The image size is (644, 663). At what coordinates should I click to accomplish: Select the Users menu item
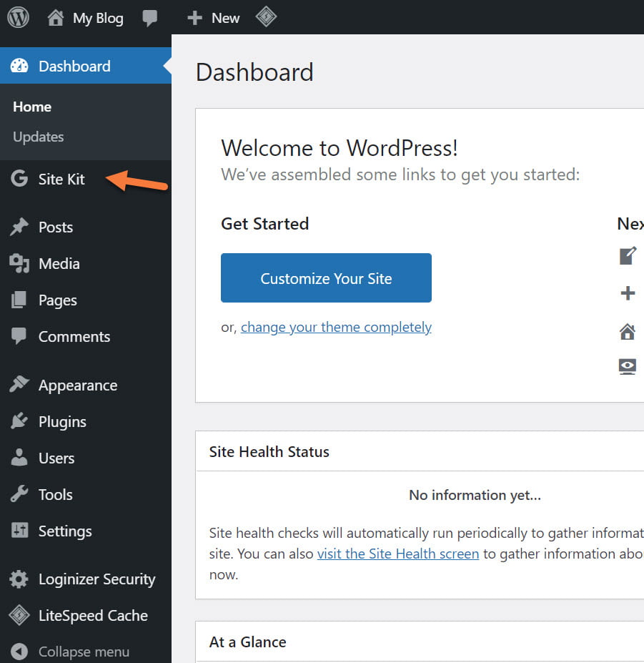coord(56,458)
